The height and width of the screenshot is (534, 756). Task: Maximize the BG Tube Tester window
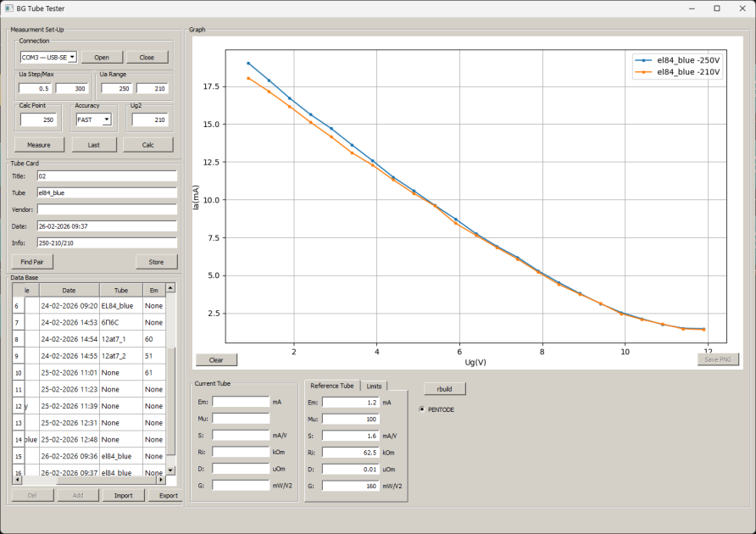pyautogui.click(x=717, y=8)
